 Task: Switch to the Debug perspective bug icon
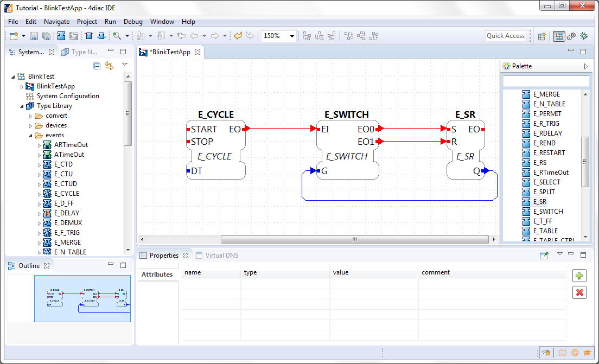pyautogui.click(x=584, y=36)
